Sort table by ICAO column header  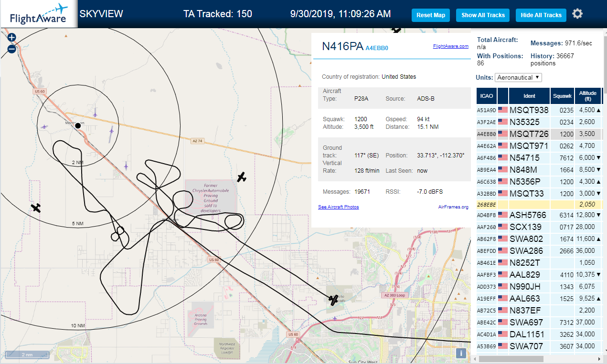(486, 96)
